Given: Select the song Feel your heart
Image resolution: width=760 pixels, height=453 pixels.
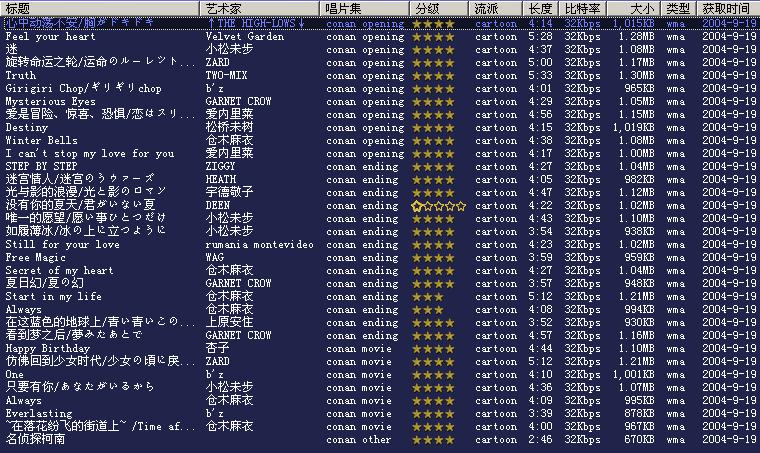Looking at the screenshot, I should point(50,37).
